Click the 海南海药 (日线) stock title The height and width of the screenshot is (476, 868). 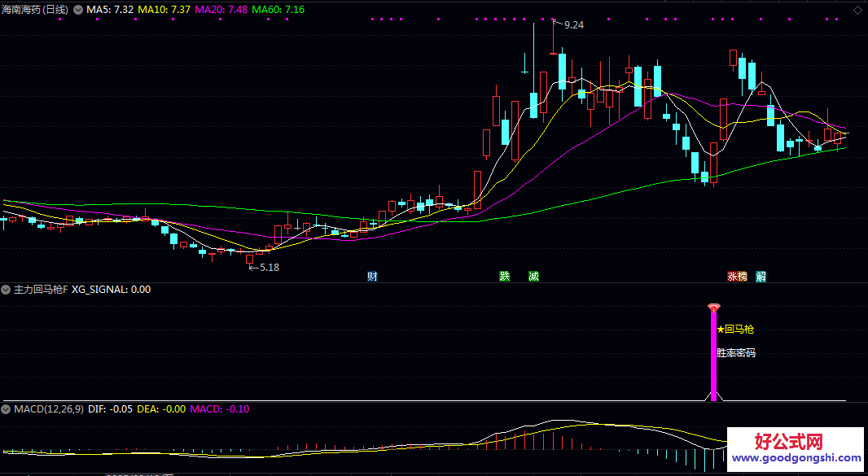(36, 9)
